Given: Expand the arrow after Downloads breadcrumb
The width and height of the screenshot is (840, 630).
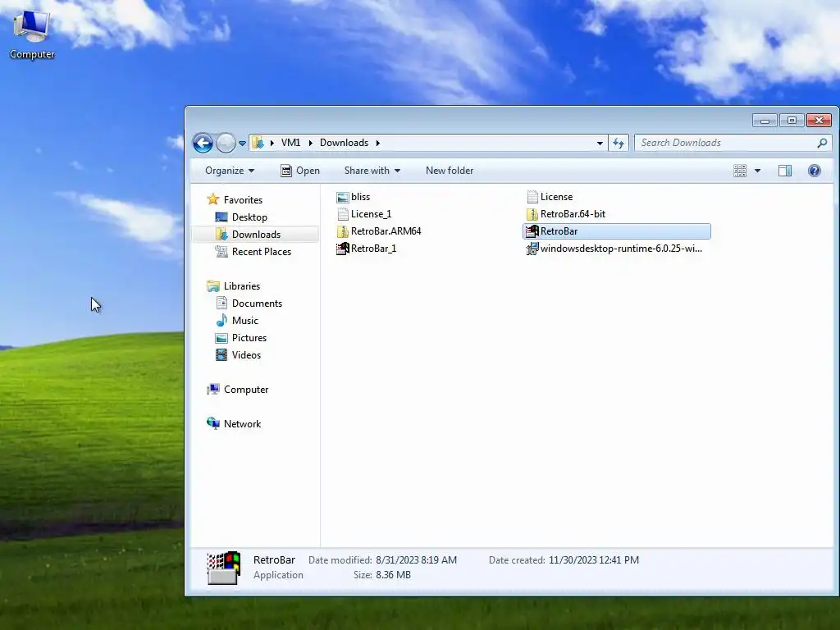Looking at the screenshot, I should 377,143.
